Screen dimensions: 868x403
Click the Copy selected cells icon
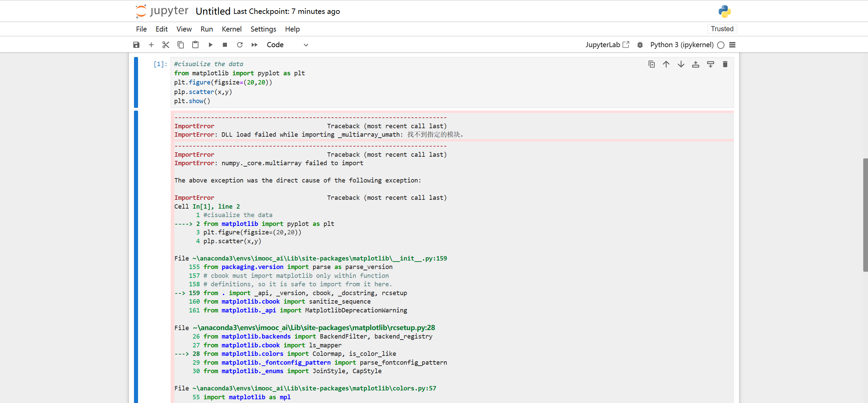pos(180,45)
